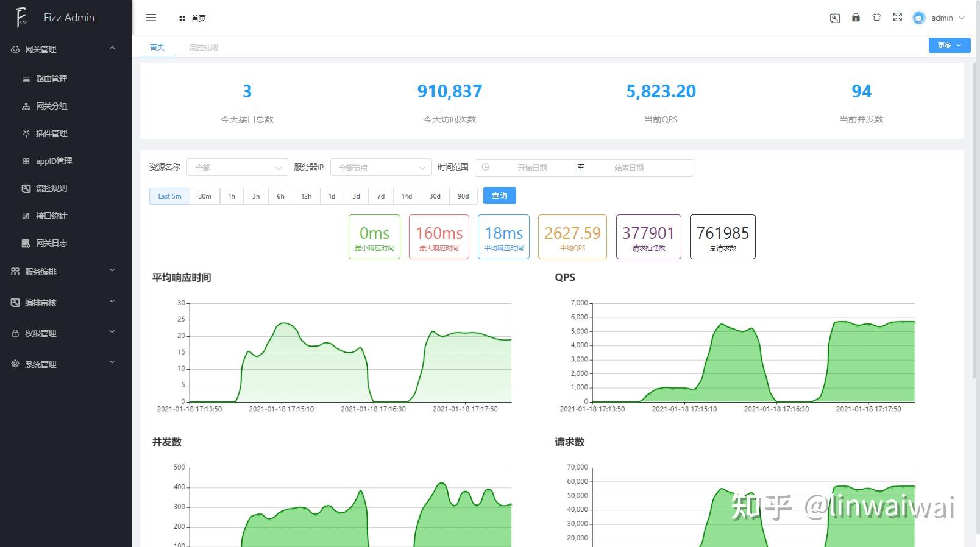Click the 910,837 今天访问次数 value
This screenshot has width=980, height=547.
(450, 91)
